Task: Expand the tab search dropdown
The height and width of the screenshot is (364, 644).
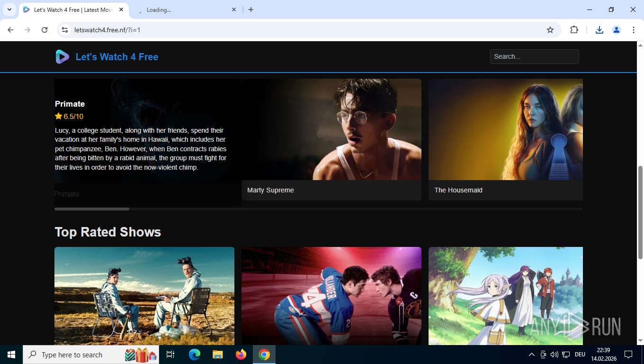Action: point(9,9)
